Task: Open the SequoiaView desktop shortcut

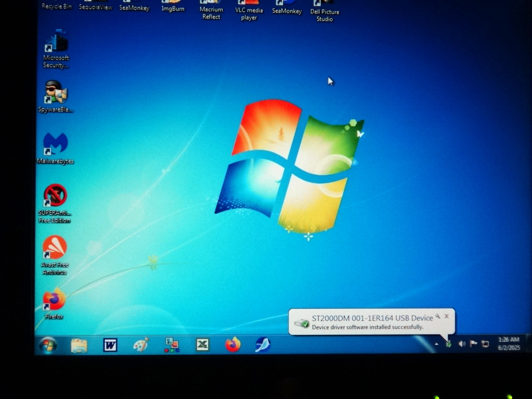Action: click(95, 5)
